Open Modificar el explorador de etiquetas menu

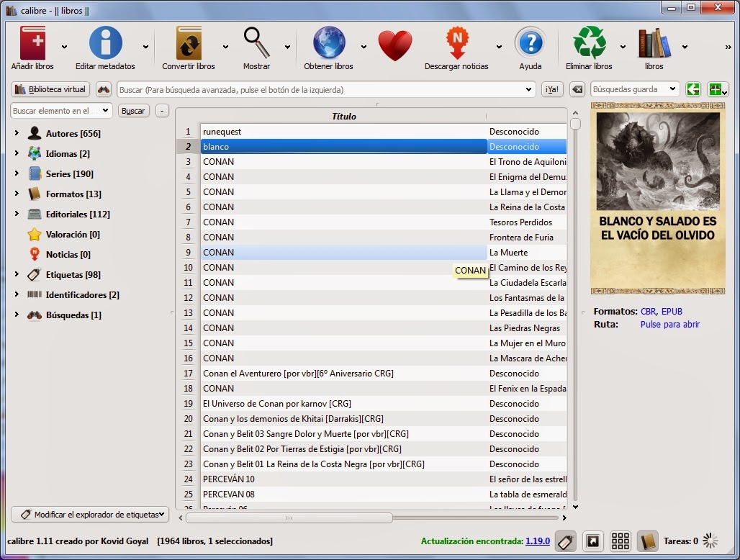(x=90, y=514)
